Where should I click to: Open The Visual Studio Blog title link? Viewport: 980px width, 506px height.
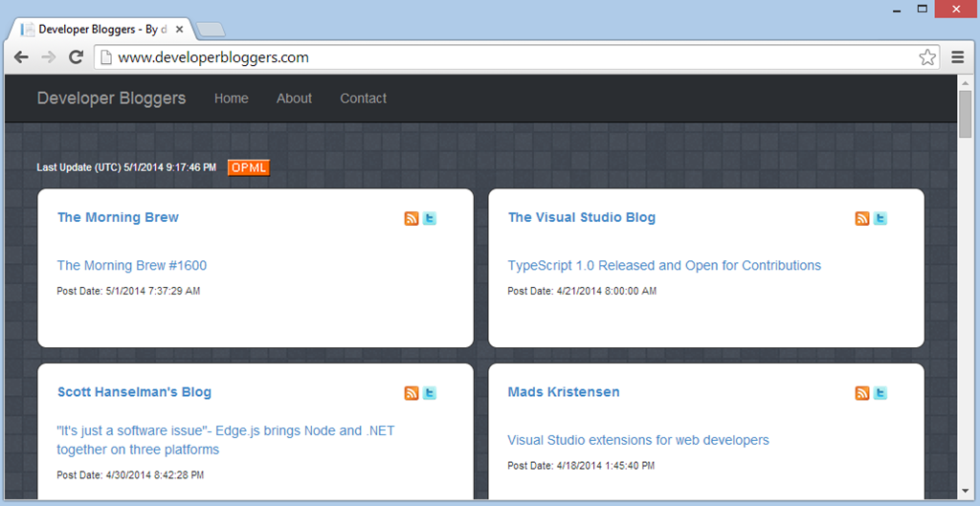pos(582,217)
